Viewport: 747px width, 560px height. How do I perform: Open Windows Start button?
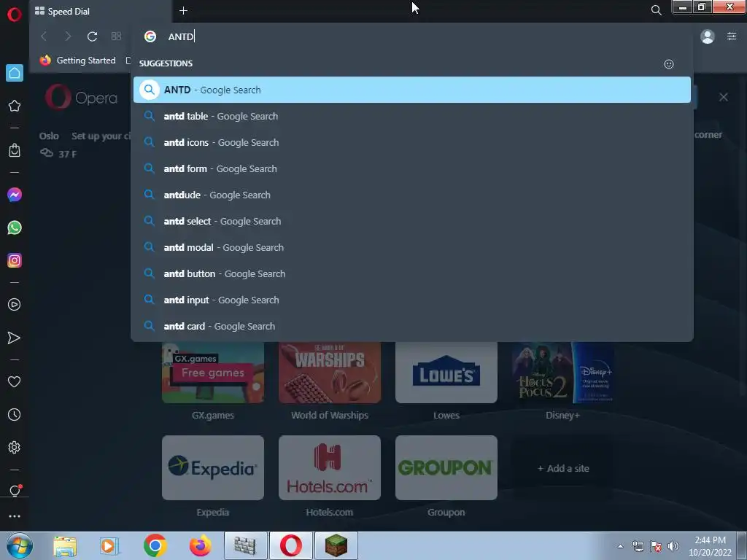(x=20, y=545)
